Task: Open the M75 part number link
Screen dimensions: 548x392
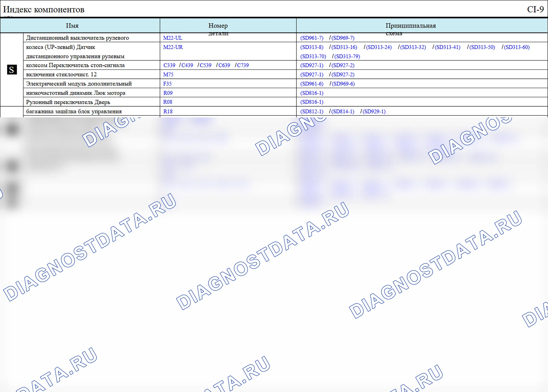Action: [168, 74]
